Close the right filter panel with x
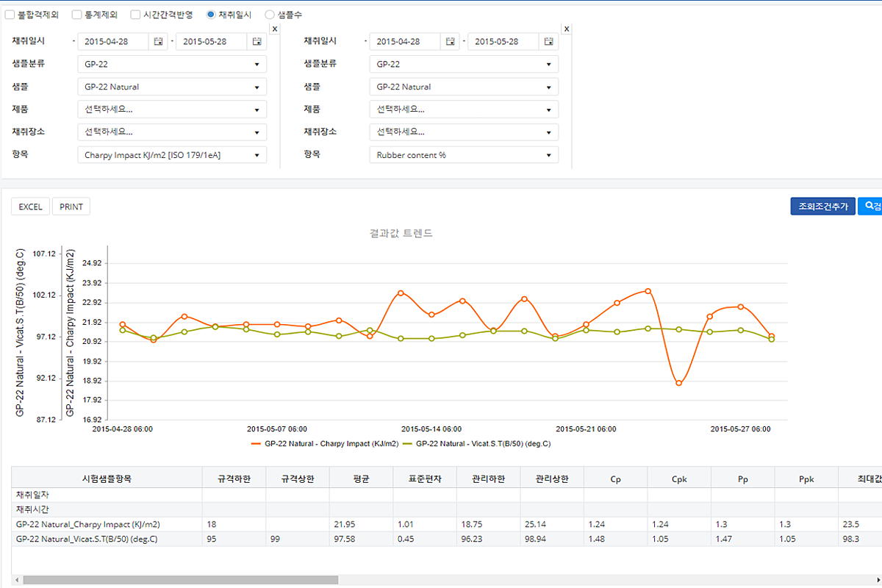Viewport: 882px width, 588px height. click(566, 29)
